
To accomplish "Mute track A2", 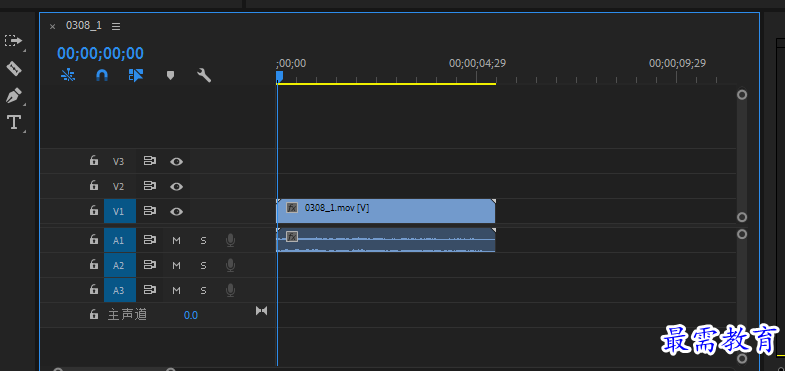I will pos(176,265).
